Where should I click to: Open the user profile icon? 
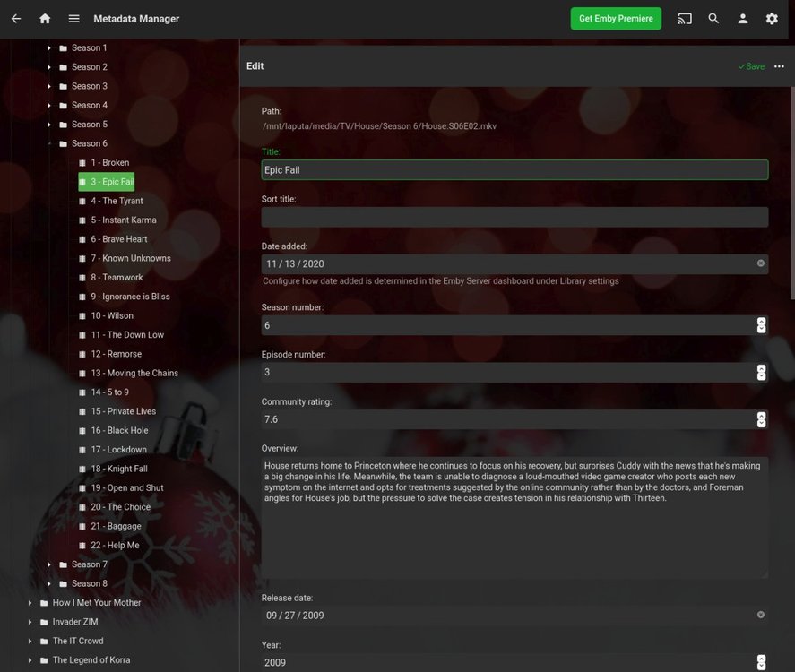pos(743,19)
